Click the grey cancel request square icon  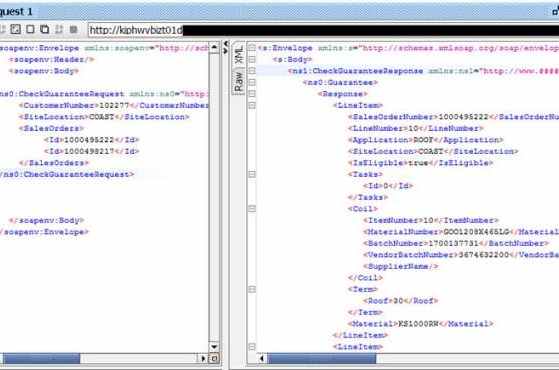click(x=73, y=29)
